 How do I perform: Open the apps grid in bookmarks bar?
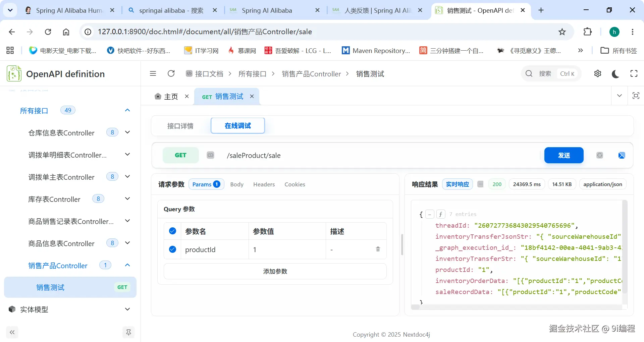point(10,51)
